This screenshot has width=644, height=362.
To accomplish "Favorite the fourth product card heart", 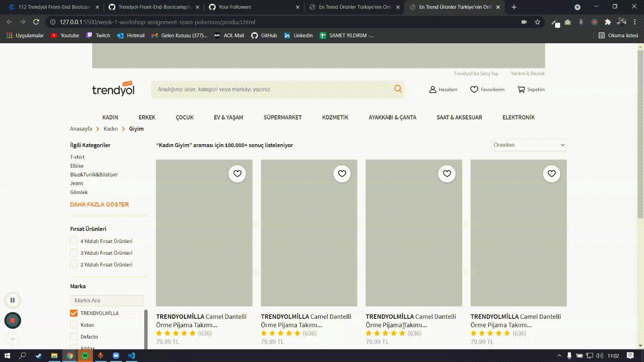I will (552, 173).
